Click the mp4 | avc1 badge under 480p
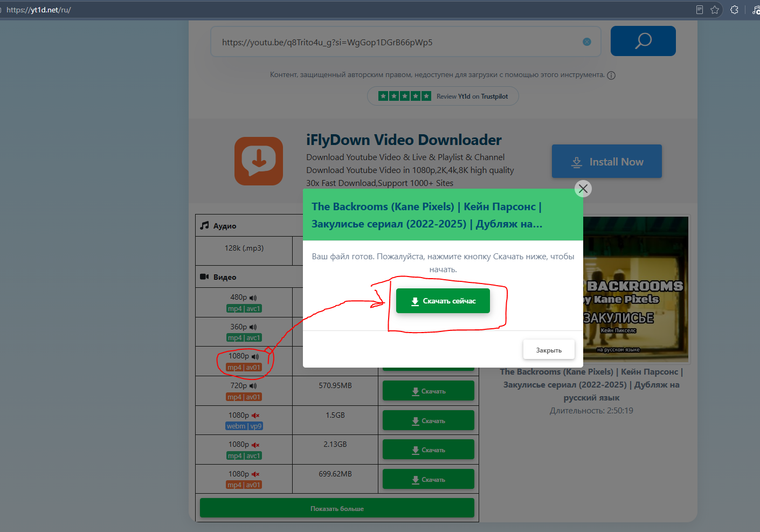Screen dimensions: 760x532 click(x=244, y=309)
